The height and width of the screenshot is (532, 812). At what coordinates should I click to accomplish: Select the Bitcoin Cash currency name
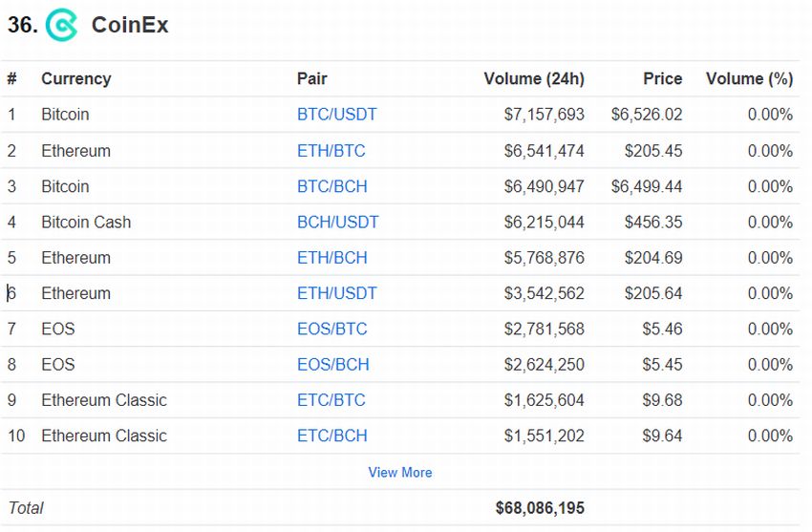click(x=86, y=222)
